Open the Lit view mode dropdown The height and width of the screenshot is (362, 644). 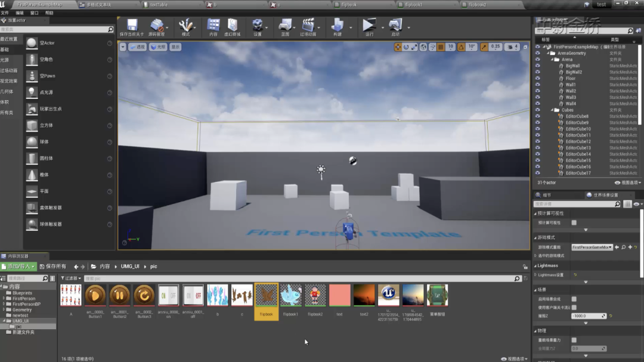pyautogui.click(x=158, y=47)
